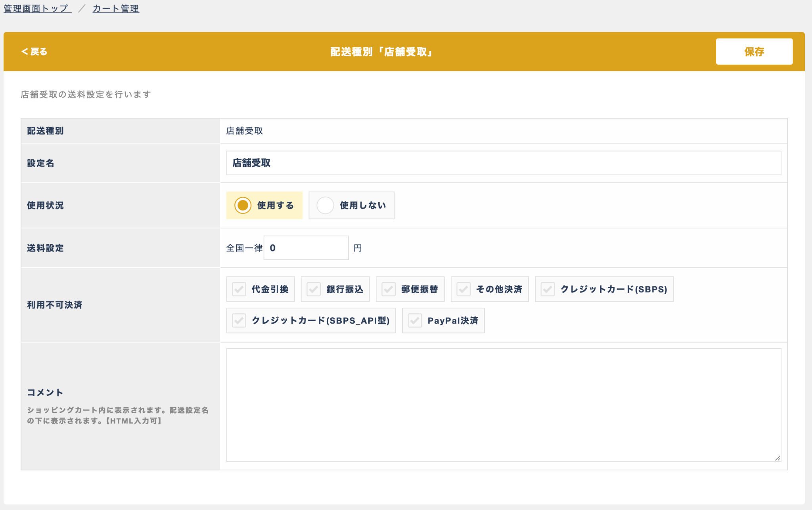Check クレジットカード(SBPS) checkbox
Screen dimensions: 812x510
548,289
